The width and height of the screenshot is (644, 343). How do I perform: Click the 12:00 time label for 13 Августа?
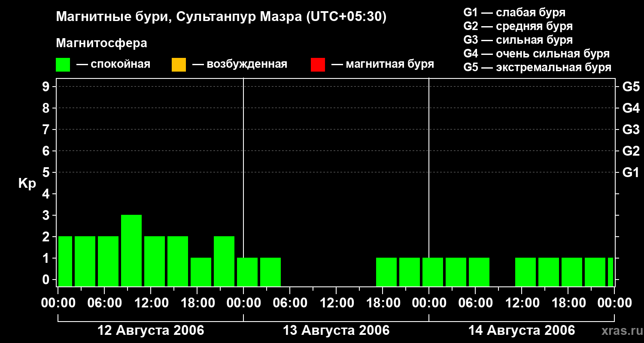(337, 303)
